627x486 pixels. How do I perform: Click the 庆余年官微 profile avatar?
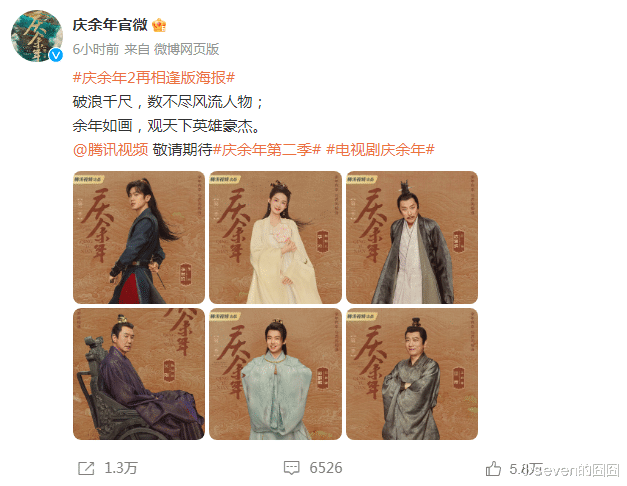[37, 36]
